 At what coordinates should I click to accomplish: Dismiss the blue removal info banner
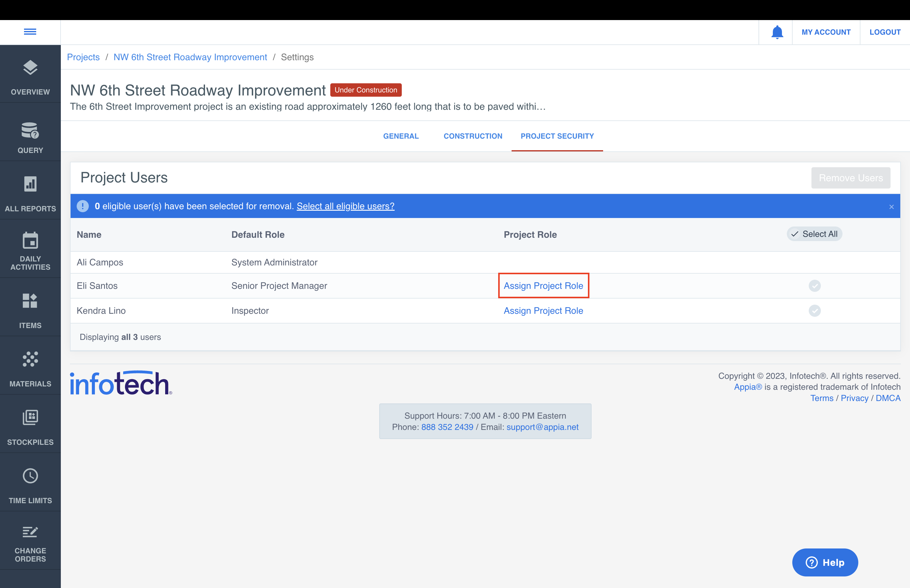(x=891, y=206)
